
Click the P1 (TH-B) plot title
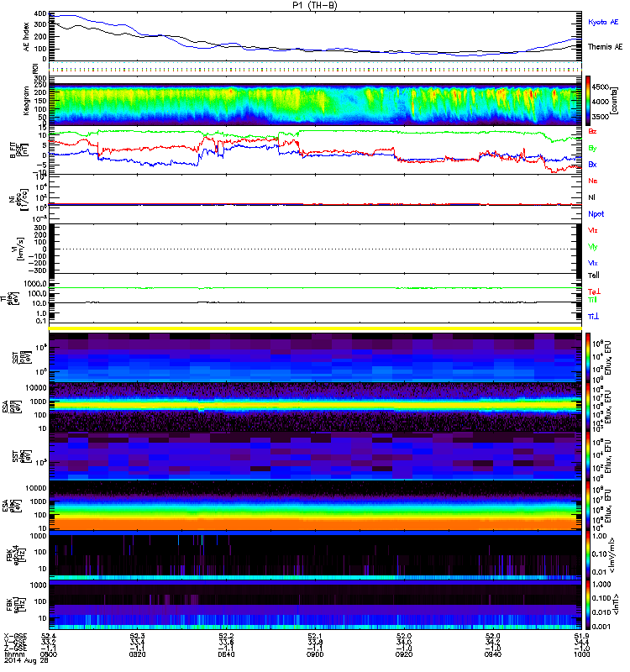tap(316, 5)
